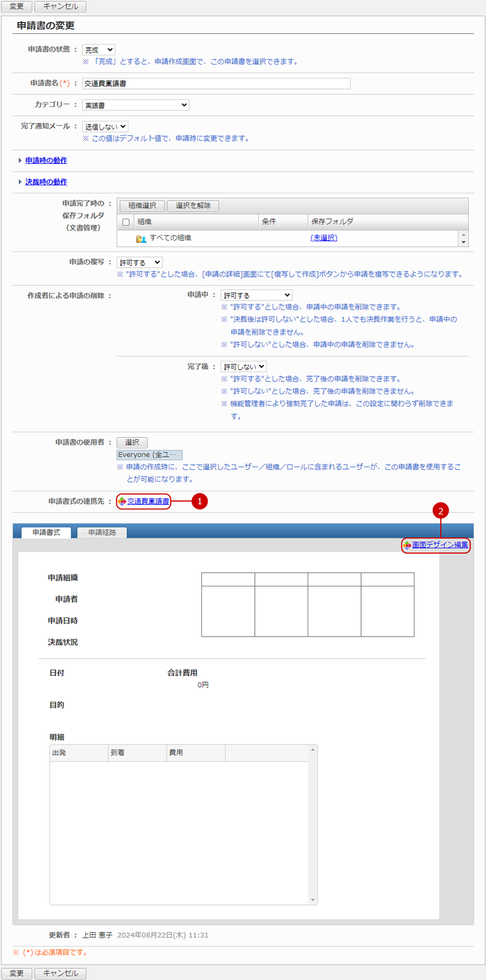Open the 交通費稟議書 linked form link
This screenshot has height=980, width=486.
[x=149, y=500]
